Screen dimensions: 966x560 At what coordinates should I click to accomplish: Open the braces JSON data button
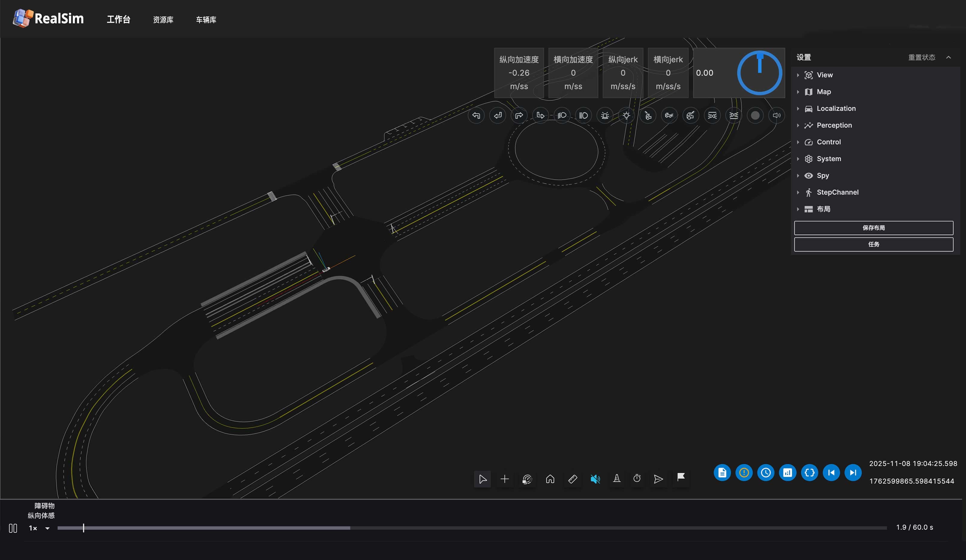pyautogui.click(x=809, y=473)
